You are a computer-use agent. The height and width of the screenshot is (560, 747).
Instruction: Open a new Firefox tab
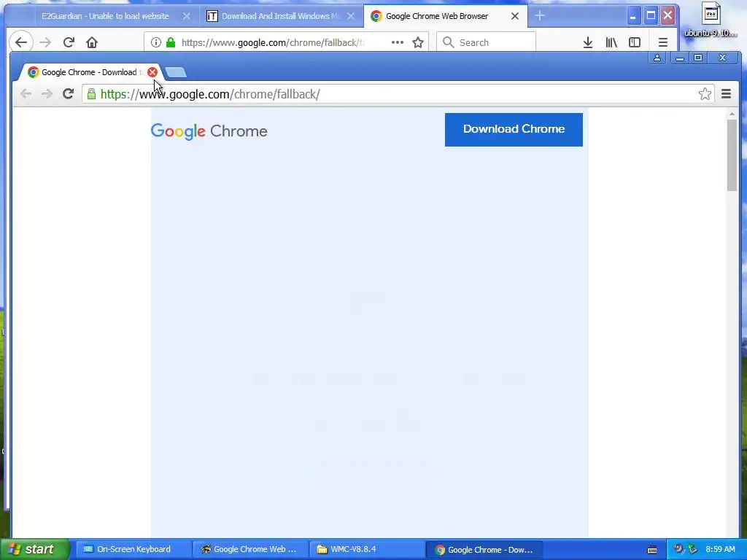click(x=539, y=16)
